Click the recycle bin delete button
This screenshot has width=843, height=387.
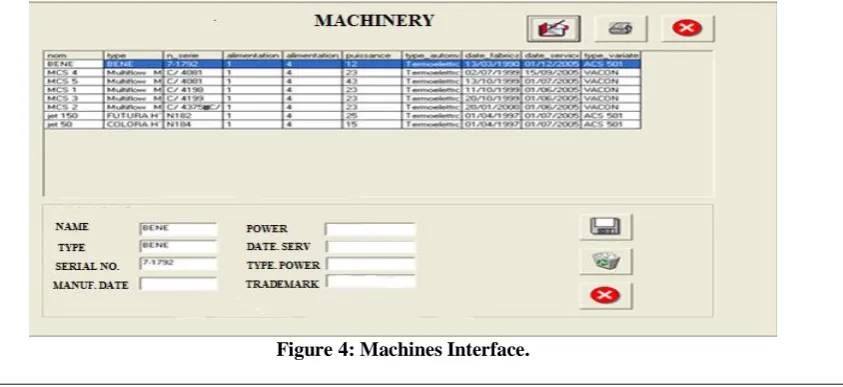coord(605,261)
